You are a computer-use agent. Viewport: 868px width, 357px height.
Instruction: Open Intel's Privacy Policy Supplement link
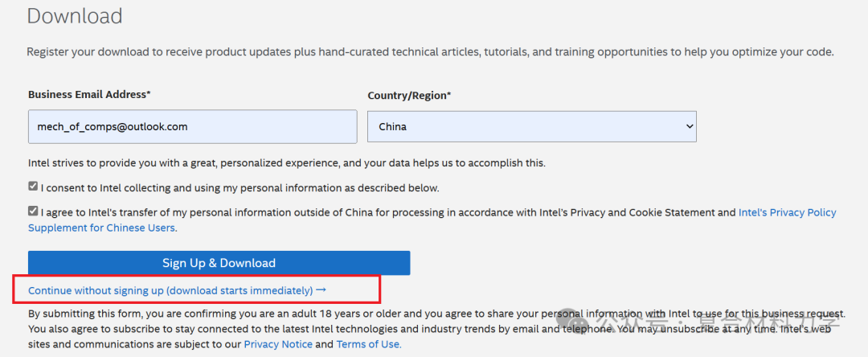coord(432,220)
